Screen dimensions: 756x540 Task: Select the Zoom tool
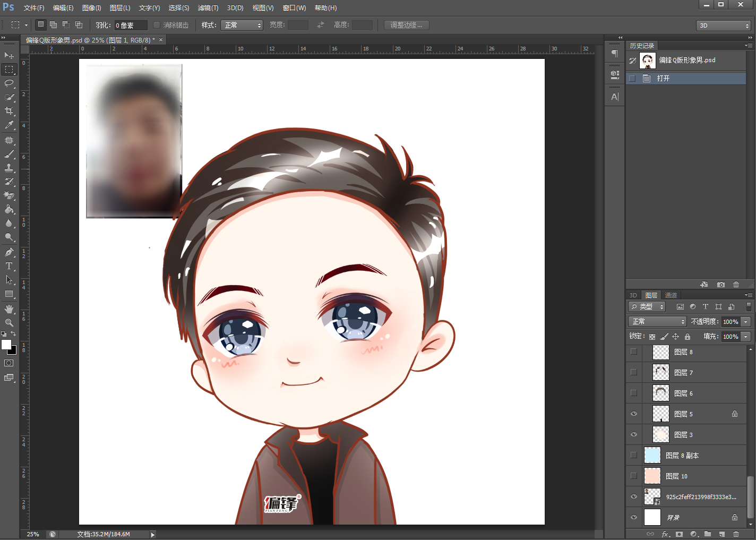[x=9, y=323]
